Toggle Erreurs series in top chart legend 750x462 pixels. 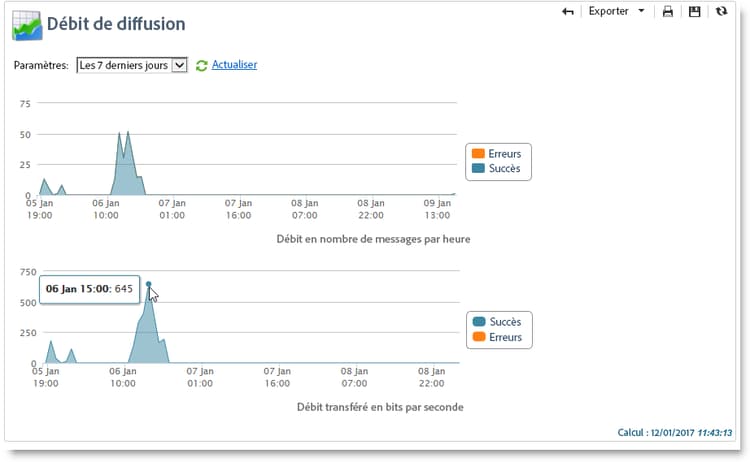tap(496, 154)
